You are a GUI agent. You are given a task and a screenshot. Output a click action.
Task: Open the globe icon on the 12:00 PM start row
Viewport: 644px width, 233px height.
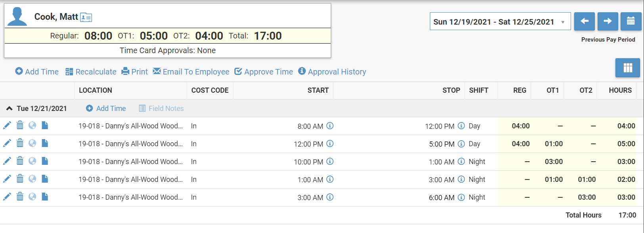point(33,143)
